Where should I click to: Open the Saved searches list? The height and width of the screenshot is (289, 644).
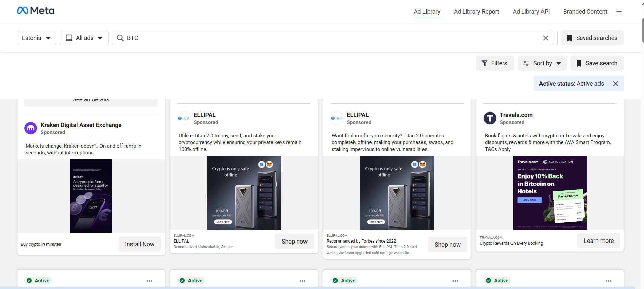click(x=592, y=38)
